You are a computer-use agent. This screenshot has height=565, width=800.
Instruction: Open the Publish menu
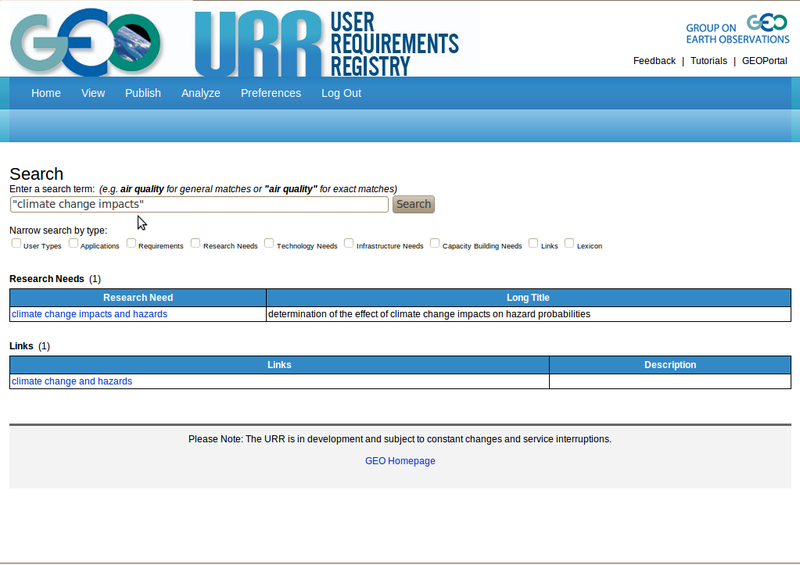pos(143,93)
